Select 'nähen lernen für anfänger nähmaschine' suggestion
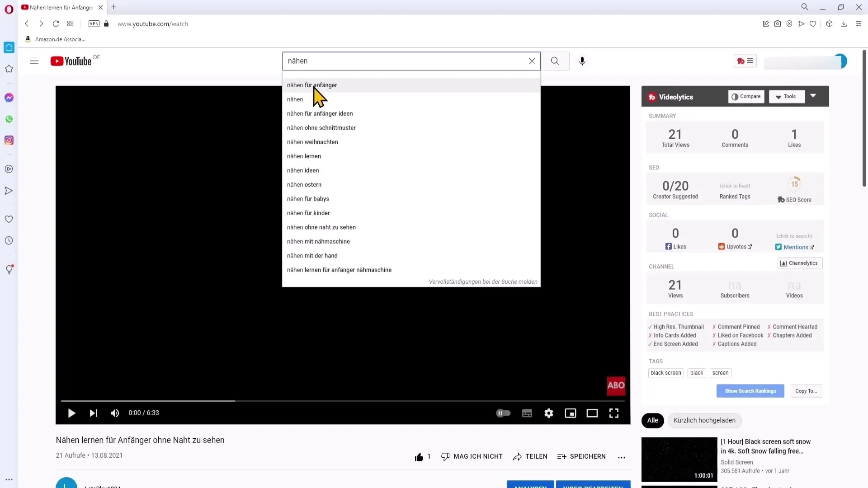Screen dimensions: 868x488 [x=339, y=269]
